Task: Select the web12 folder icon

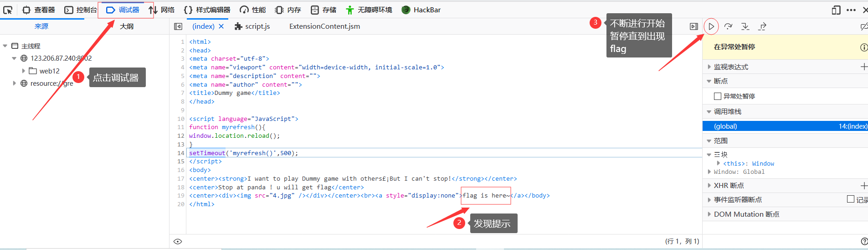Action: point(33,71)
